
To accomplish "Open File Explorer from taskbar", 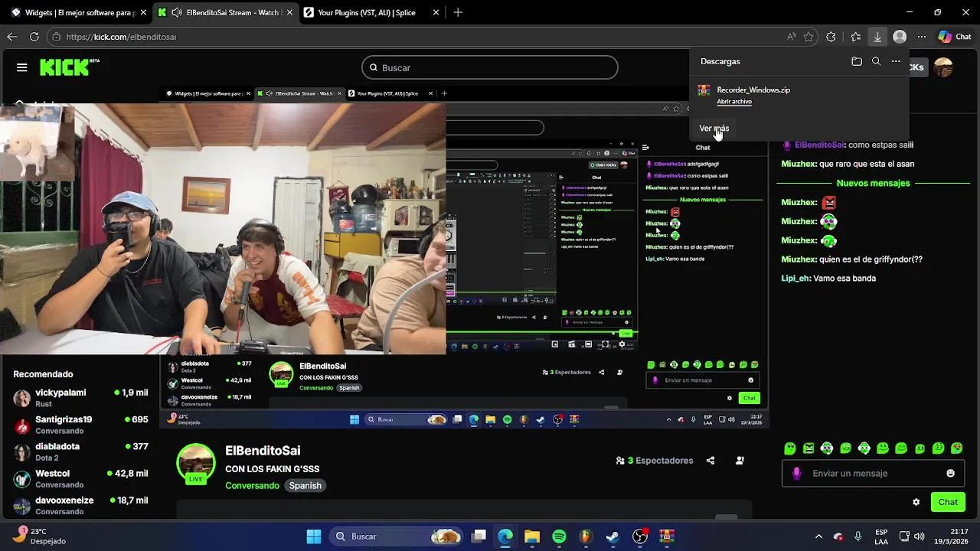I will pyautogui.click(x=532, y=536).
